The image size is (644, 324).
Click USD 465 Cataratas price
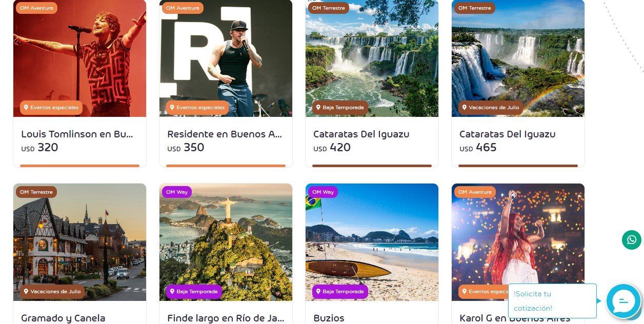point(478,148)
